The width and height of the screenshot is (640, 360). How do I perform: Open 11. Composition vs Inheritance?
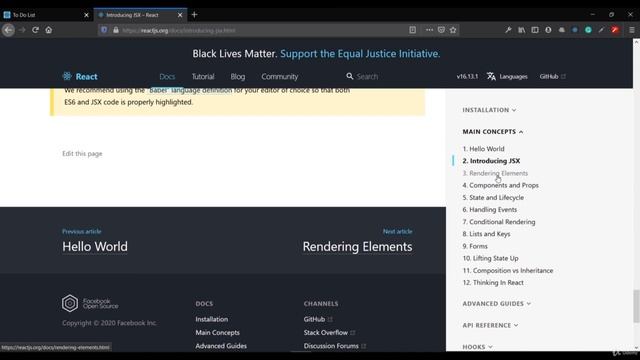[x=508, y=271]
